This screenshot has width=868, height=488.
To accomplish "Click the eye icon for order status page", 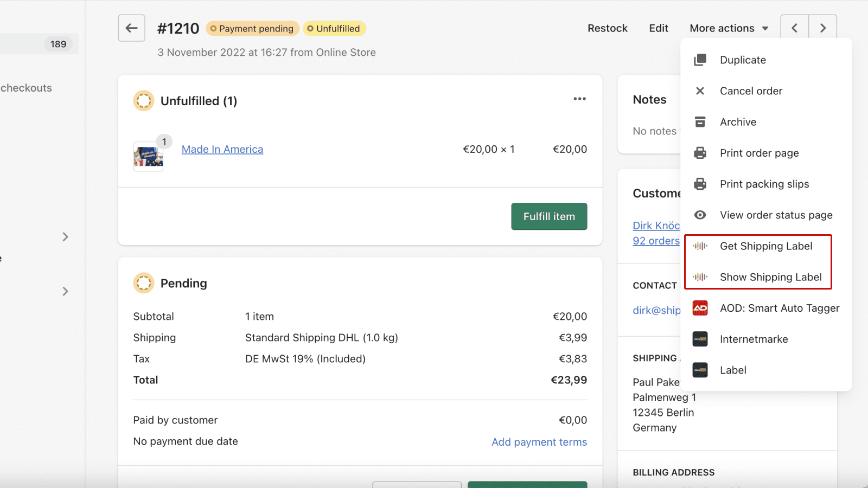I will [x=700, y=215].
